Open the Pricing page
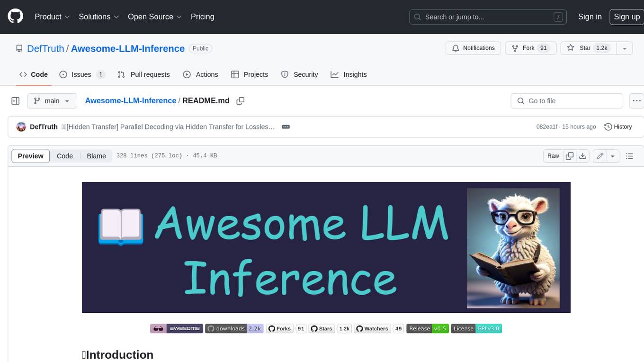Screen dimensions: 644x362 pos(202,17)
